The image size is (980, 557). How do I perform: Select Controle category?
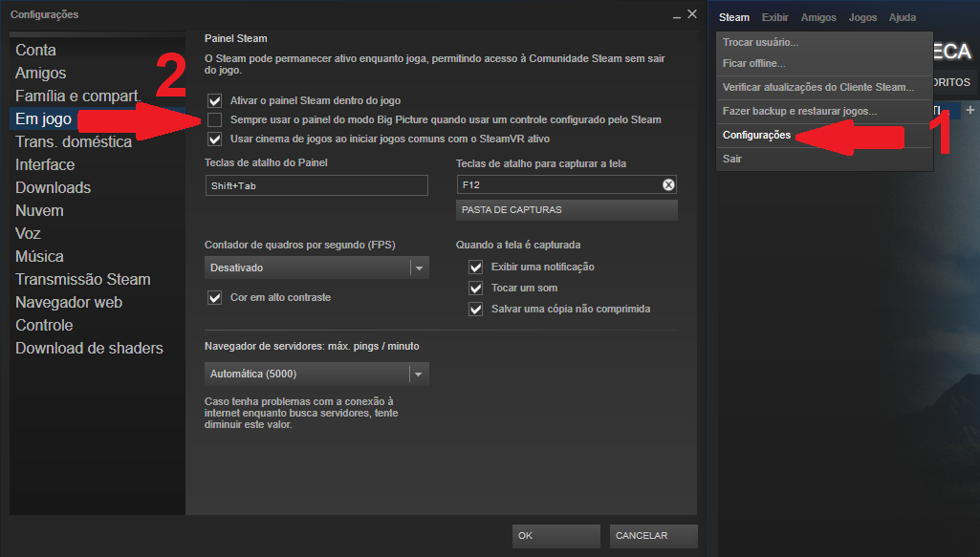pos(98,326)
